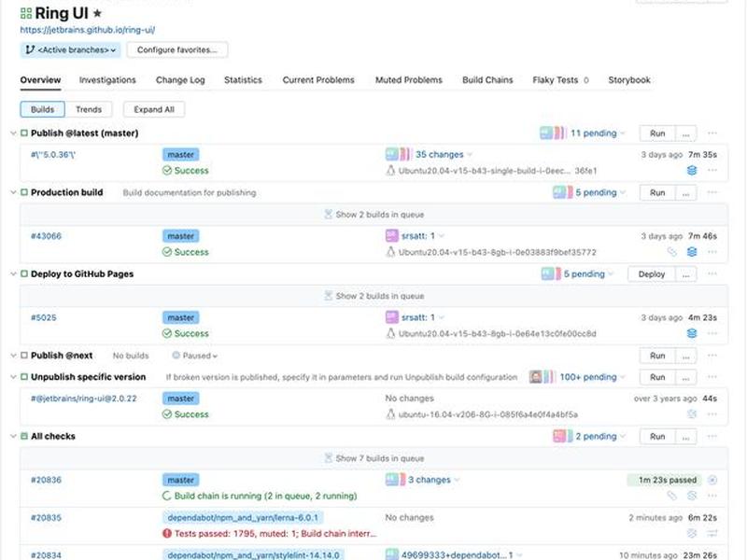Click the green Success icon of build #5025
The height and width of the screenshot is (560, 747).
point(167,333)
